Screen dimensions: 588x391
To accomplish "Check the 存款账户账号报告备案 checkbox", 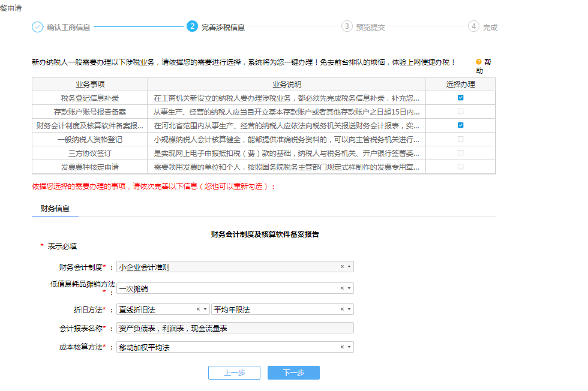I will [x=461, y=112].
